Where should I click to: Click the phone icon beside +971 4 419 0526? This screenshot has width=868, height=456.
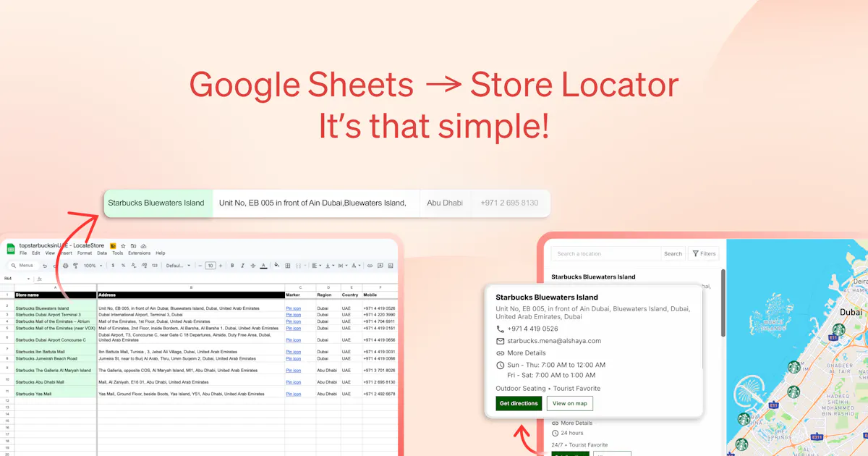(500, 329)
